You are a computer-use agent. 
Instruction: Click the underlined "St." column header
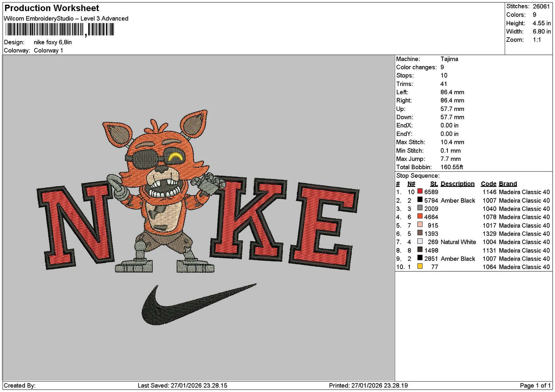click(x=434, y=184)
